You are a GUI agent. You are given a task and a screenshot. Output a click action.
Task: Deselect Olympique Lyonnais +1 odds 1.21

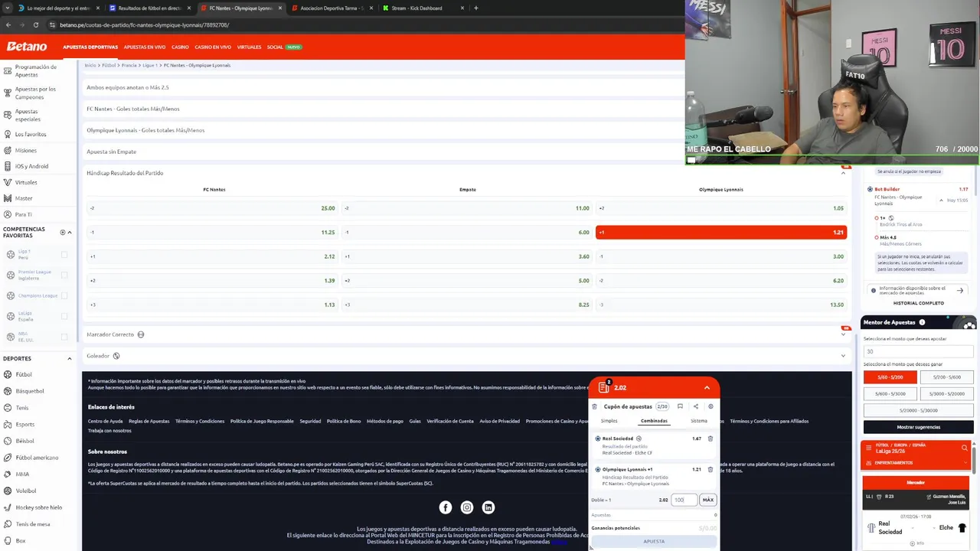721,232
